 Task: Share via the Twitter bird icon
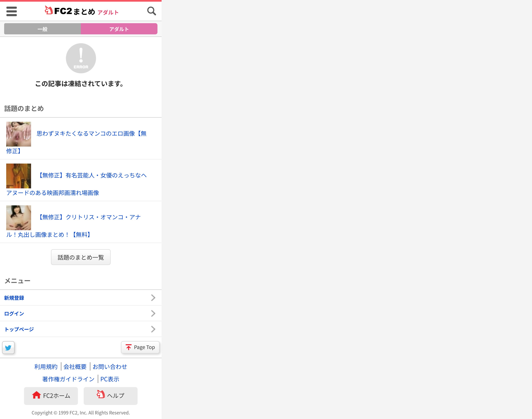pyautogui.click(x=8, y=347)
